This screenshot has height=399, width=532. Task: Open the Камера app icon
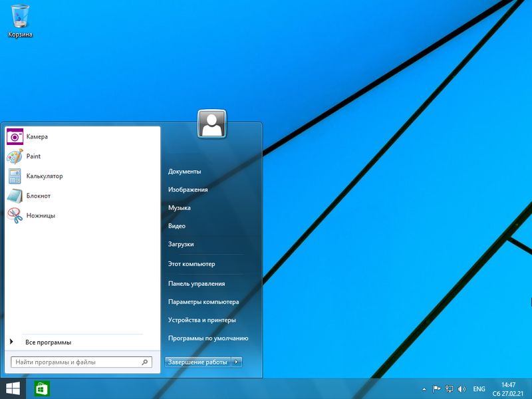15,136
